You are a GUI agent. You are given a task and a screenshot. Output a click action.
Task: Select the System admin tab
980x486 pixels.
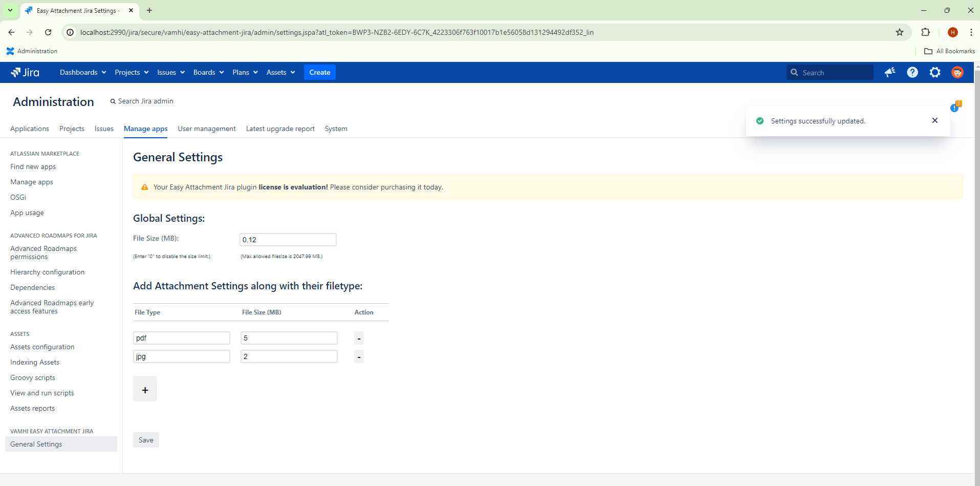pyautogui.click(x=336, y=129)
